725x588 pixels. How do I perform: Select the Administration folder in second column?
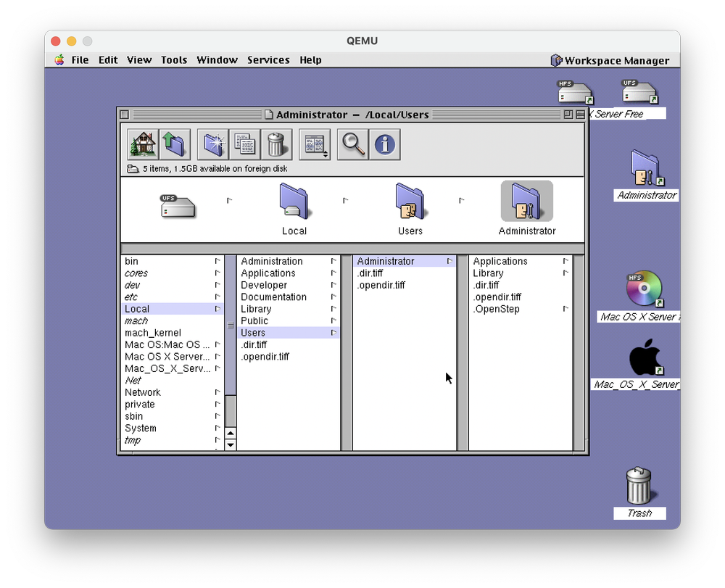point(289,261)
